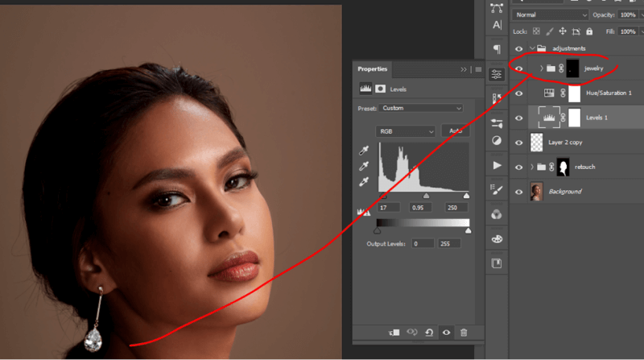The image size is (644, 360).
Task: Open the Swatches palette panel icon
Action: point(497,239)
